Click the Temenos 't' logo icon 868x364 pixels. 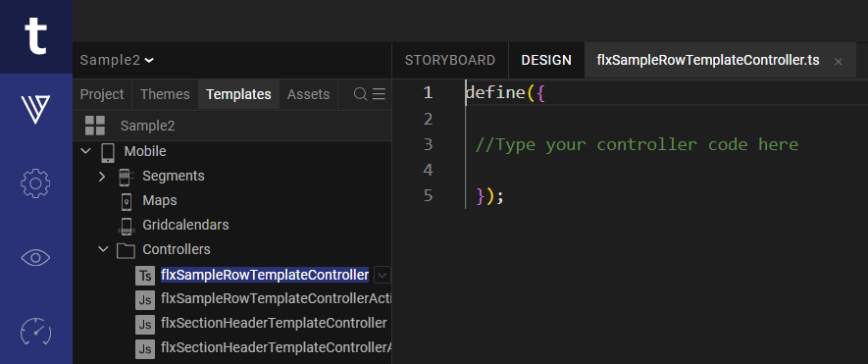tap(36, 36)
